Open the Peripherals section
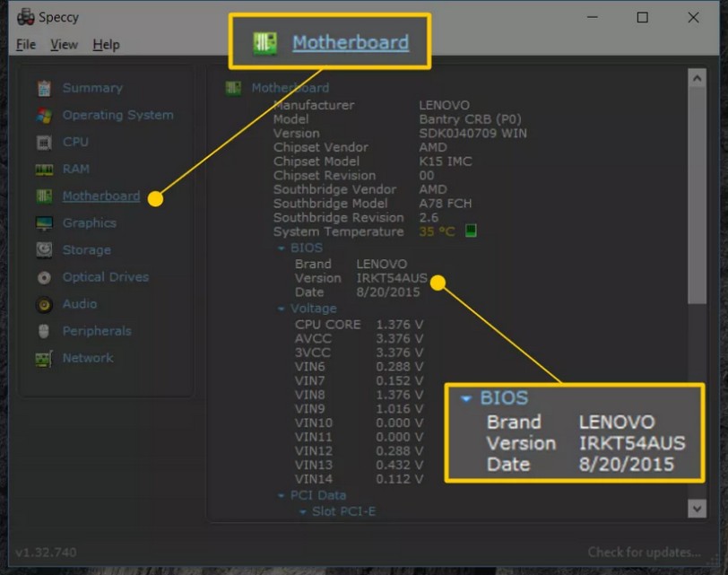The image size is (728, 575). pos(97,331)
